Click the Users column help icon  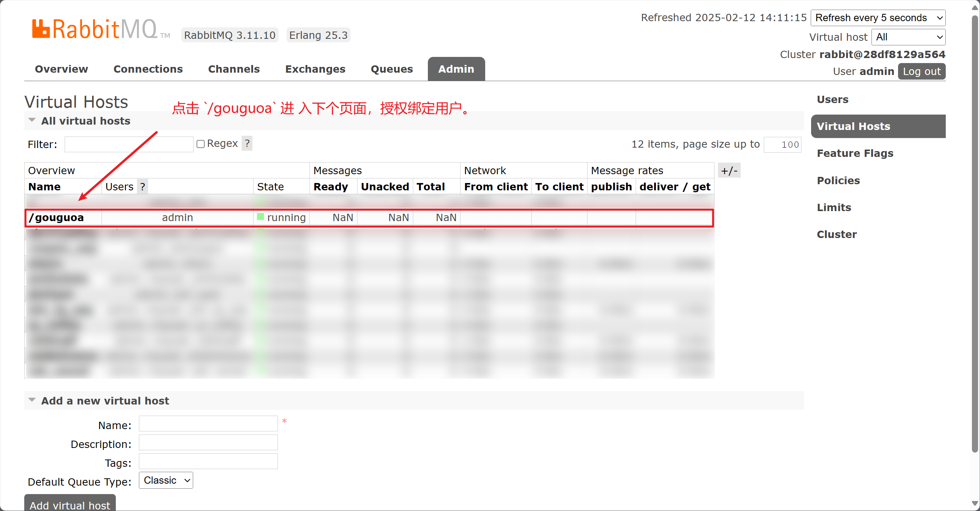[x=143, y=187]
